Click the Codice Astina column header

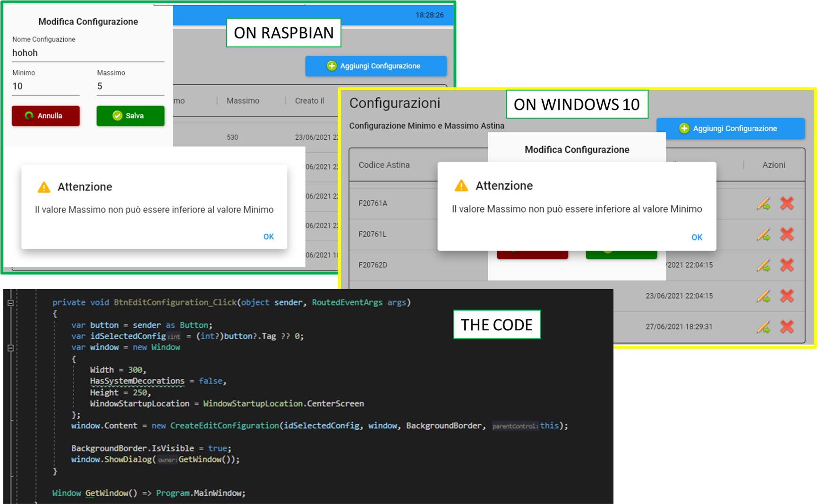pyautogui.click(x=383, y=165)
